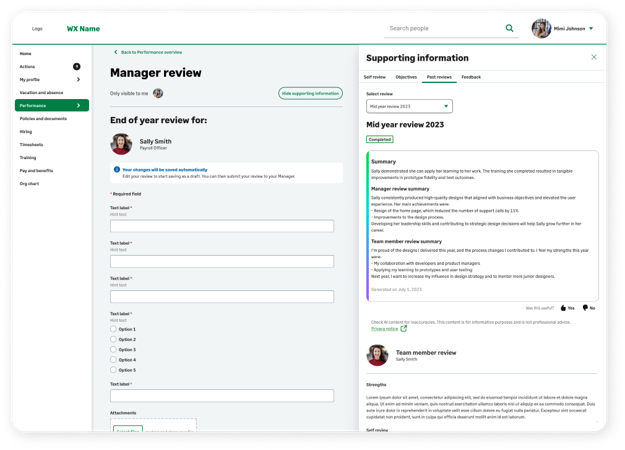
Task: Open the Privacy notice link
Action: 384,329
